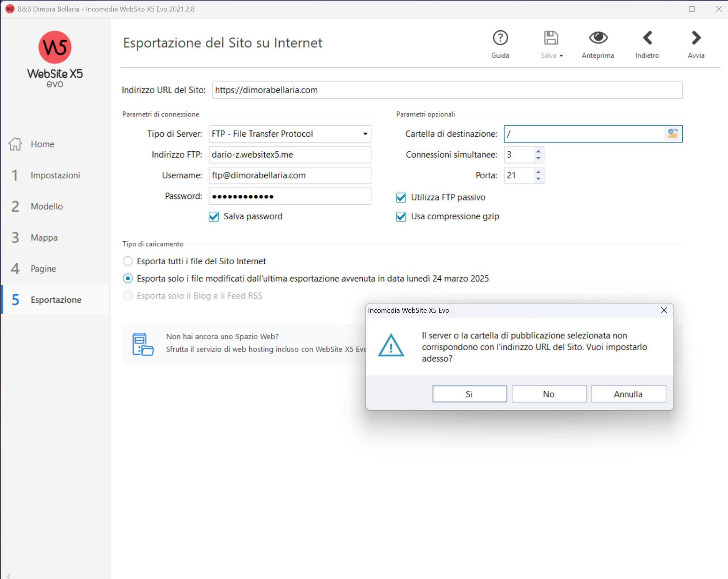
Task: Click the WebSite X5 Evo logo
Action: (x=55, y=60)
